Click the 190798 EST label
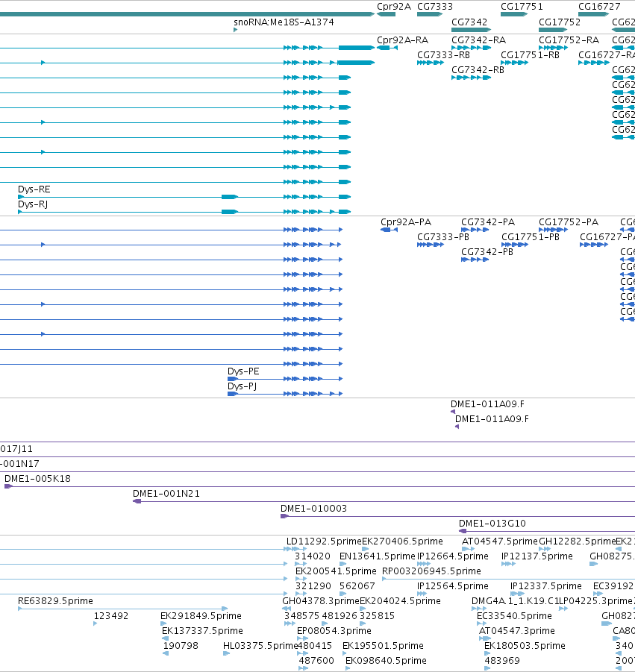This screenshot has width=635, height=672. coord(181,647)
